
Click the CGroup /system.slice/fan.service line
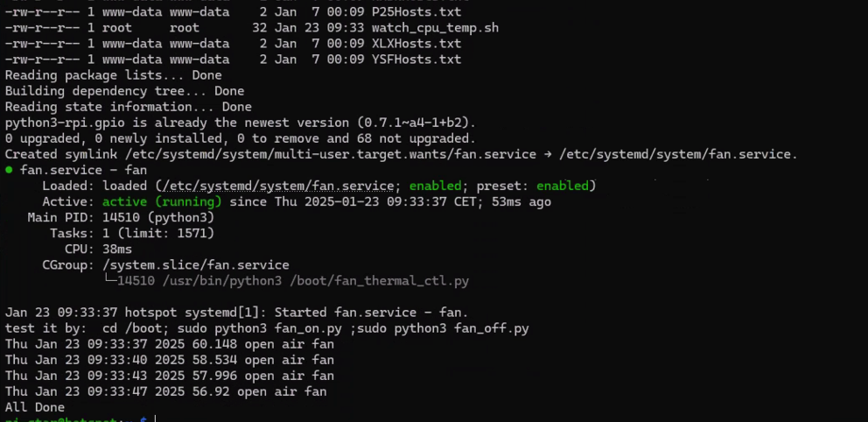pyautogui.click(x=165, y=265)
